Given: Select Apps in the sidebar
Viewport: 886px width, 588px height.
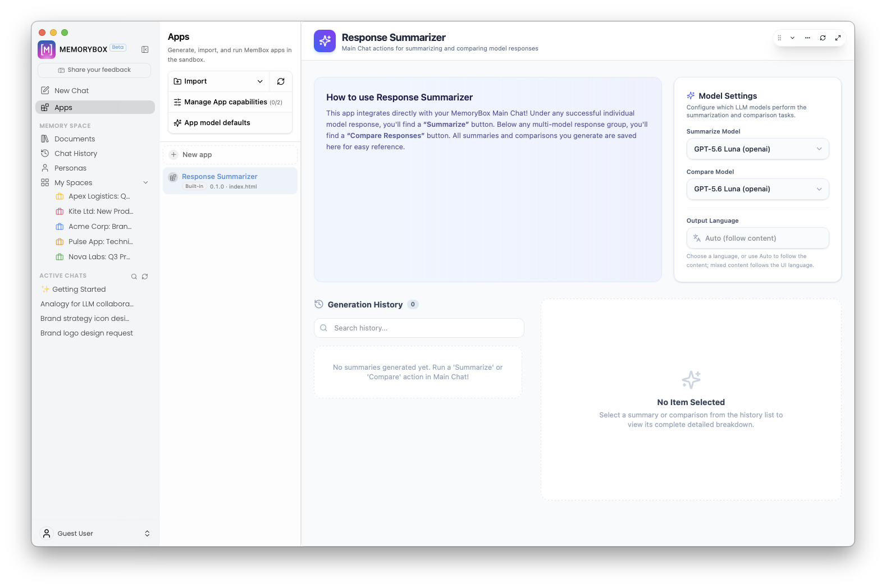Looking at the screenshot, I should coord(95,107).
